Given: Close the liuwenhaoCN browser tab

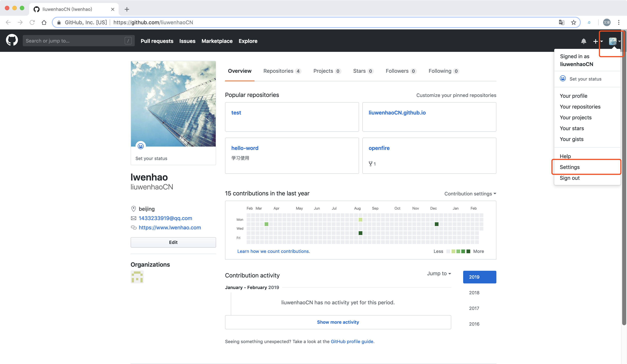Looking at the screenshot, I should [113, 9].
